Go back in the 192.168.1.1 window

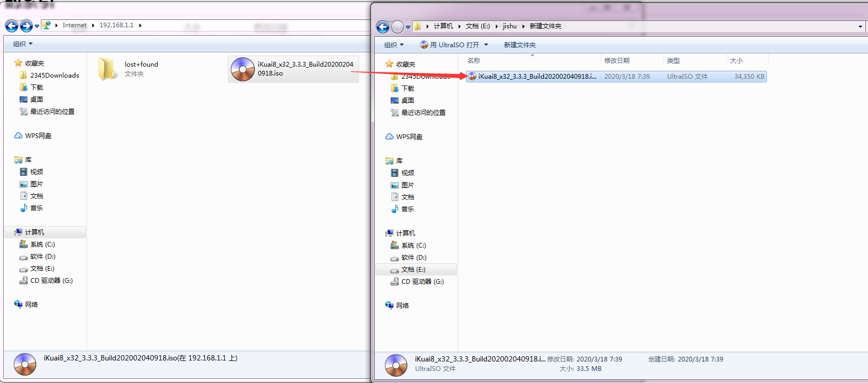coord(12,26)
